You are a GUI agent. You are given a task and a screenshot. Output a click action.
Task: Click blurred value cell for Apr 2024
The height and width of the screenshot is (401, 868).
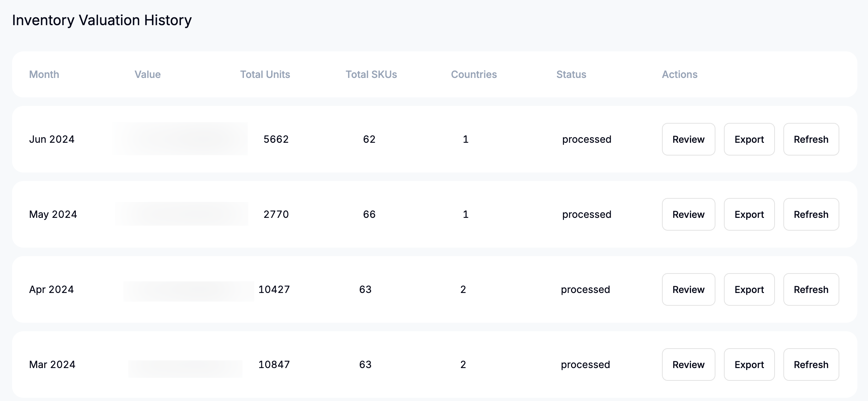point(189,291)
